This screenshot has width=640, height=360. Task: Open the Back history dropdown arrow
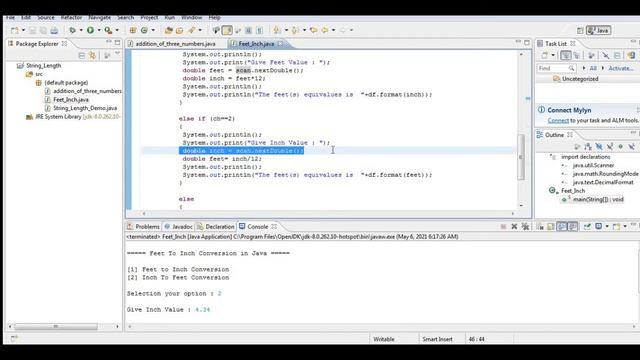point(333,30)
